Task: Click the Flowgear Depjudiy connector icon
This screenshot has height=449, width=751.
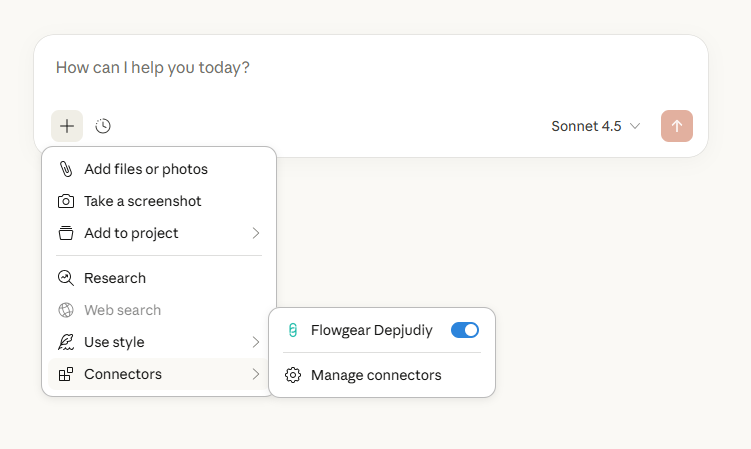Action: (293, 330)
